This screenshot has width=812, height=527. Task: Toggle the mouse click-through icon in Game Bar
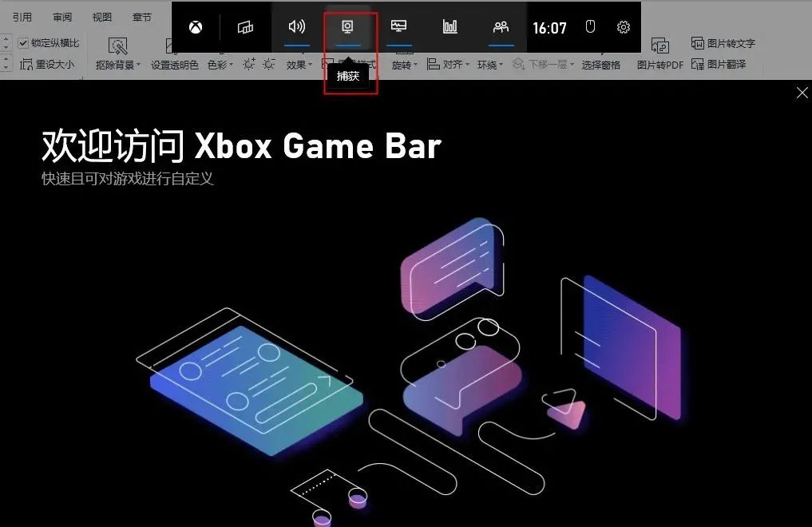[x=590, y=26]
